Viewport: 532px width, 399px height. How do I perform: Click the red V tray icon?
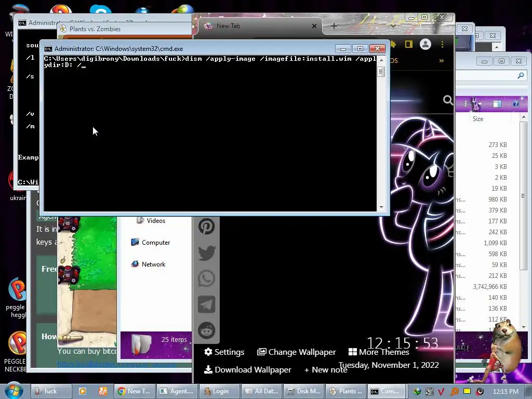pyautogui.click(x=441, y=392)
